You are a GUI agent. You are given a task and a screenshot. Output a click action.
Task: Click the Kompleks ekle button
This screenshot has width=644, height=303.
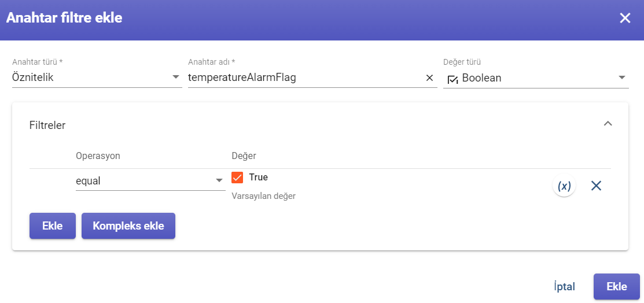click(x=128, y=226)
